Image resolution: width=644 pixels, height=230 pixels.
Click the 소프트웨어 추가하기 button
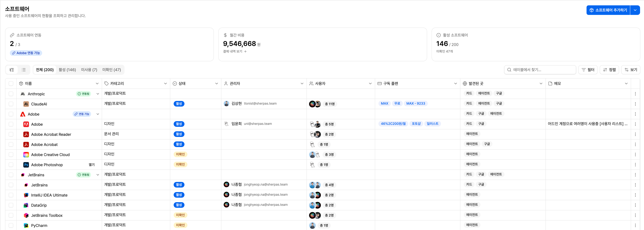[608, 10]
